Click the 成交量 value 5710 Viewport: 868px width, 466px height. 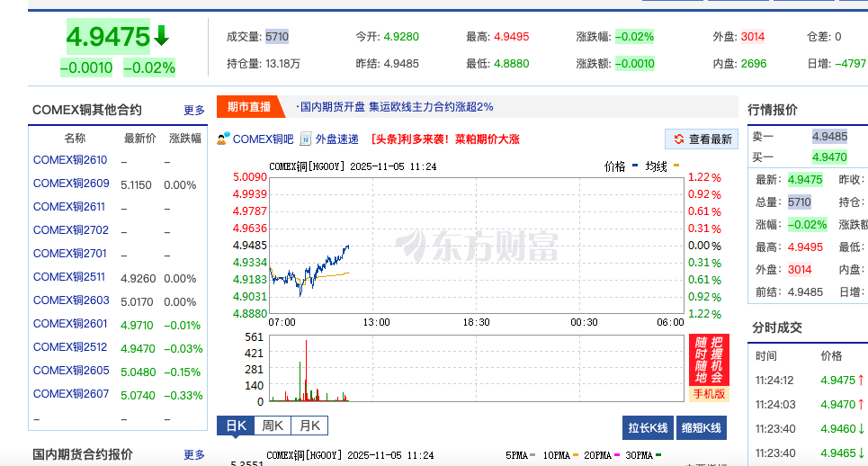click(277, 37)
